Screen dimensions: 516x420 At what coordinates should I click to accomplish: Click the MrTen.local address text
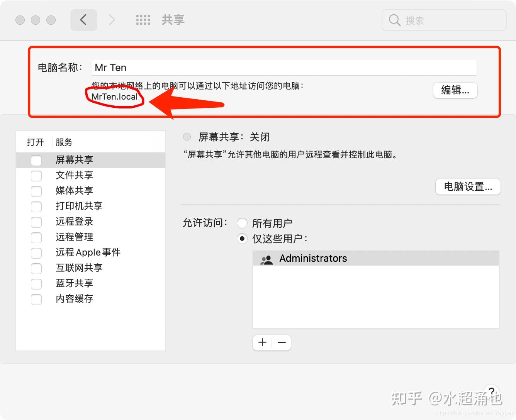click(115, 97)
